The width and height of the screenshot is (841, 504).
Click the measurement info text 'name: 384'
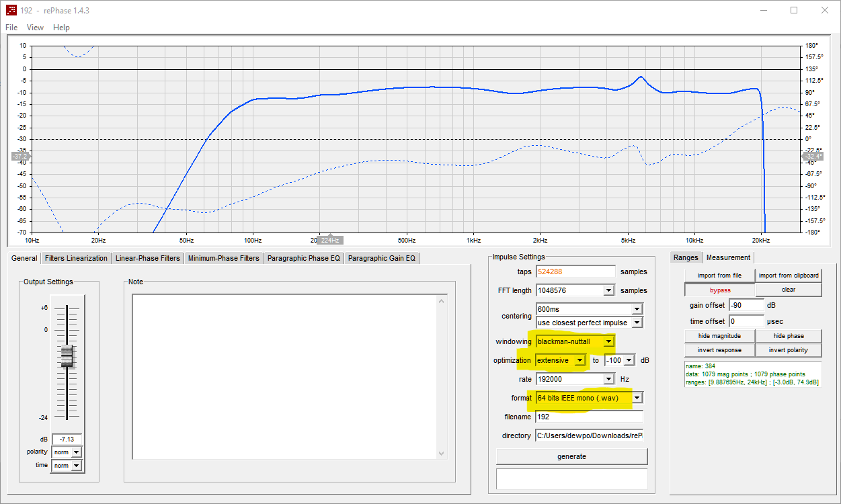tap(700, 366)
